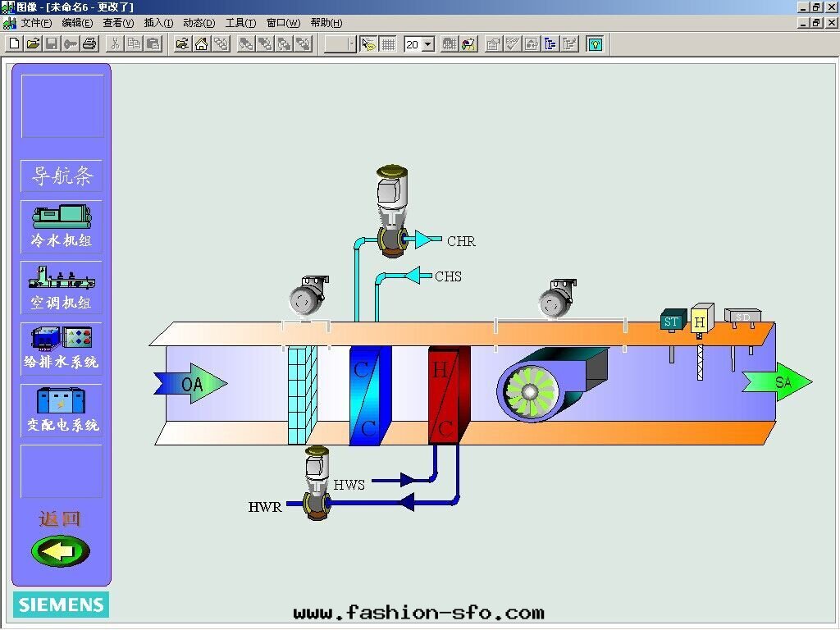Image resolution: width=840 pixels, height=630 pixels.
Task: Go to 变配电系统 power distribution page
Action: click(62, 410)
